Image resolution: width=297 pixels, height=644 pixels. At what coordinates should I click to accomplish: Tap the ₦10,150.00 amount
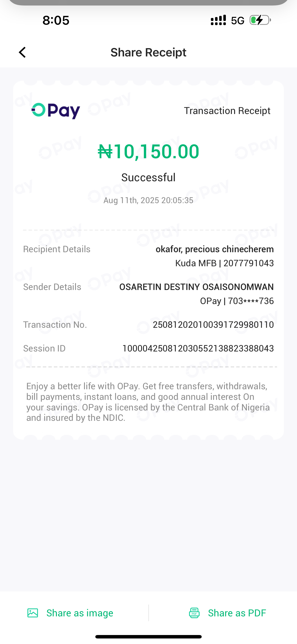pos(148,152)
